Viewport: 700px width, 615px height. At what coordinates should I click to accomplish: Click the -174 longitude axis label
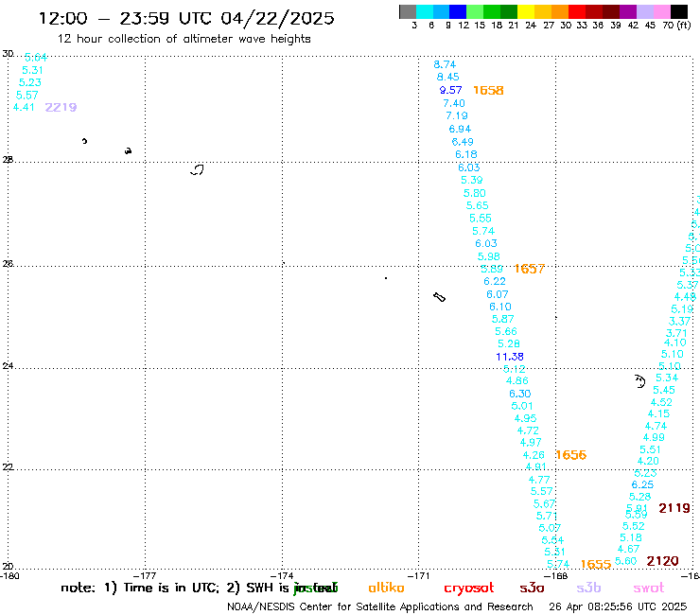point(282,575)
